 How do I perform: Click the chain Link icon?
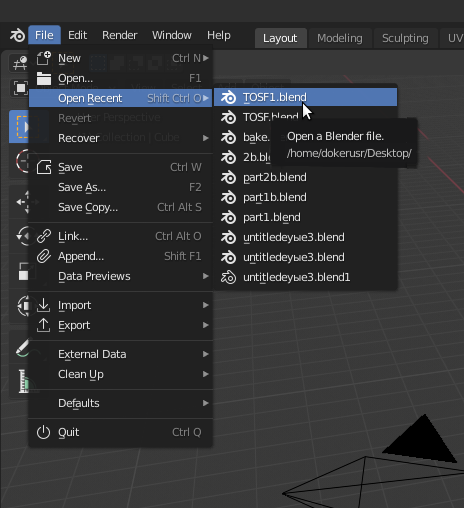44,236
